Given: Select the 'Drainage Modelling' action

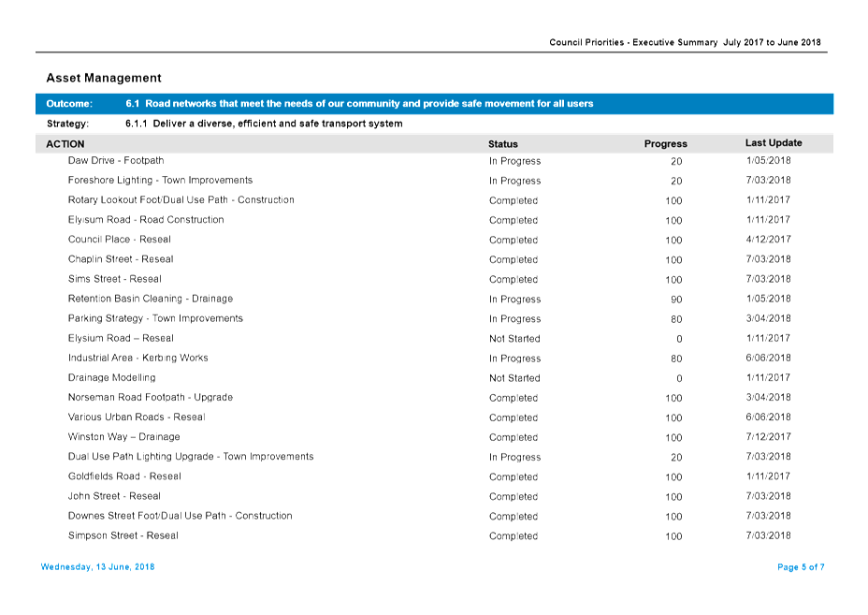Looking at the screenshot, I should coord(112,378).
